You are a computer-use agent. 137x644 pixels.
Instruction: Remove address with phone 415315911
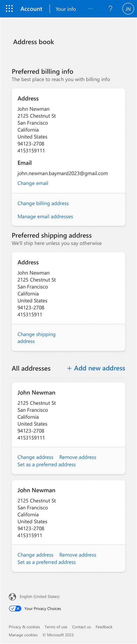click(x=78, y=555)
